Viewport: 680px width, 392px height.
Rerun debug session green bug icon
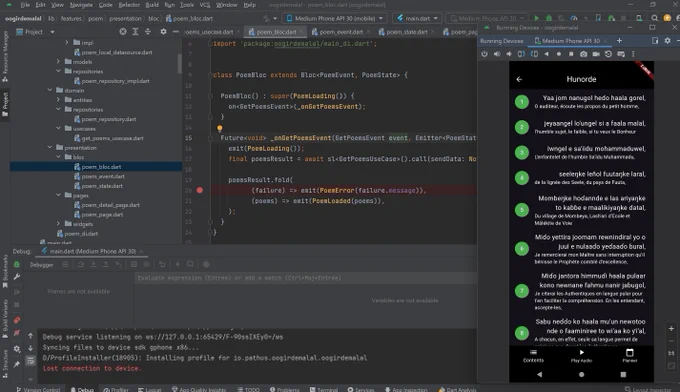coord(17,265)
